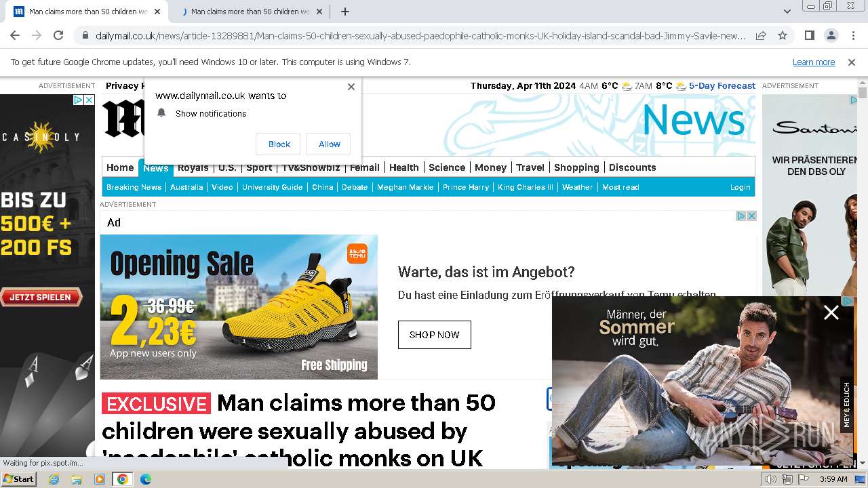Open the Chrome side panel
Image resolution: width=868 pixels, height=488 pixels.
point(809,35)
